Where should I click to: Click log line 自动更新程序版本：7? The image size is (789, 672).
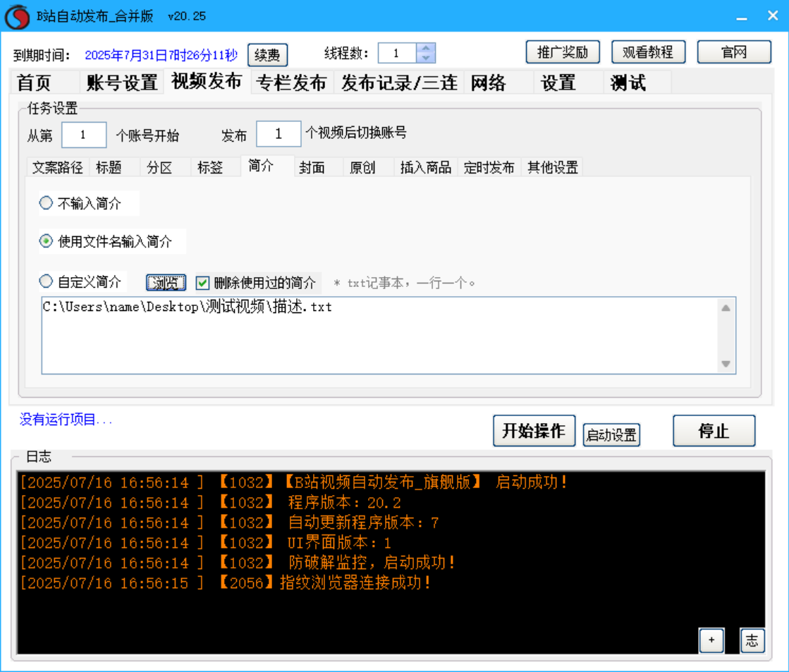[x=363, y=523]
